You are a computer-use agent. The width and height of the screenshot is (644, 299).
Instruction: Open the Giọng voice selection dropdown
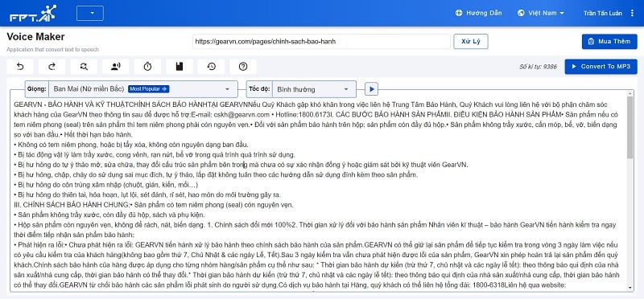click(x=143, y=89)
